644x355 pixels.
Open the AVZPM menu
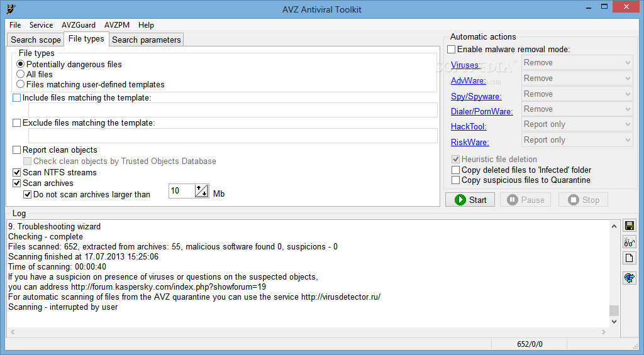click(117, 25)
